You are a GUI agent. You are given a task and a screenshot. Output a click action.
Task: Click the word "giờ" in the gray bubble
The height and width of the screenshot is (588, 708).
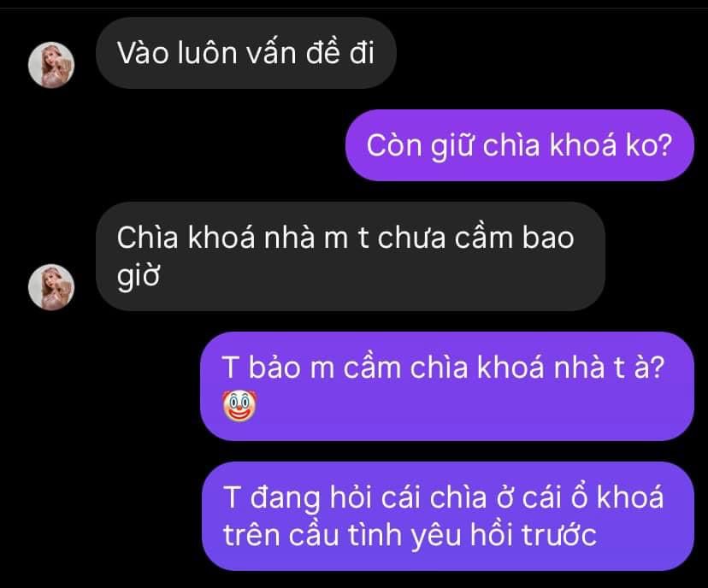coord(139,276)
